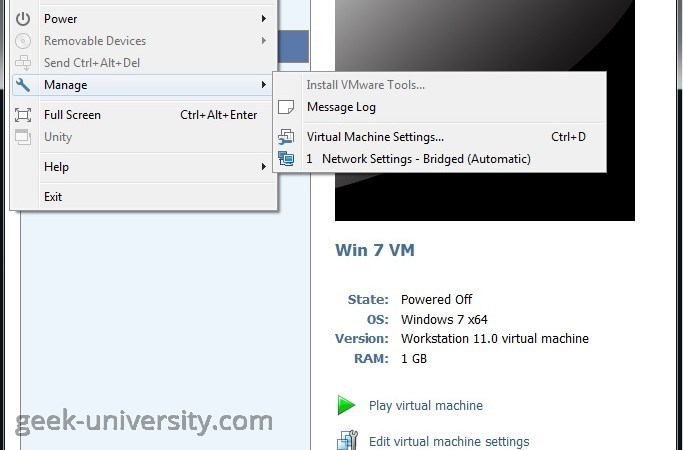Select Send Ctrl+Alt+Del menu entry
The image size is (683, 450).
tap(142, 63)
